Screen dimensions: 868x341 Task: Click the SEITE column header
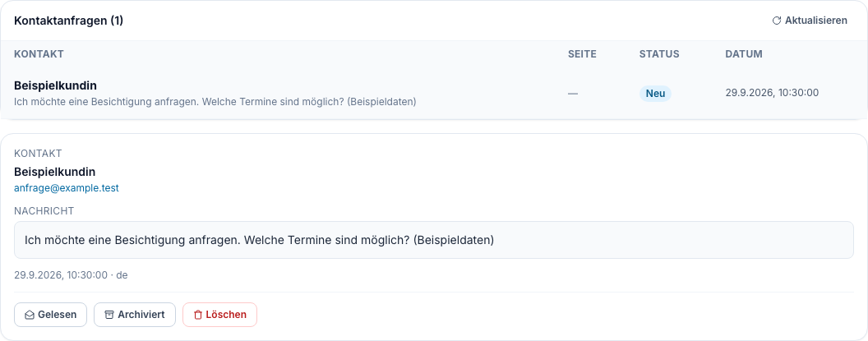[582, 54]
